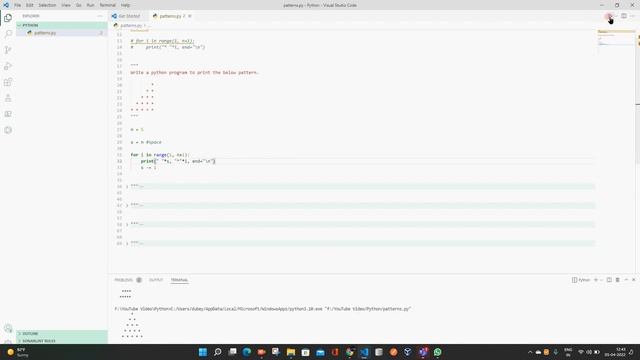Click the Windows Start button
Viewport: 640px width, 360px height.
(203, 352)
